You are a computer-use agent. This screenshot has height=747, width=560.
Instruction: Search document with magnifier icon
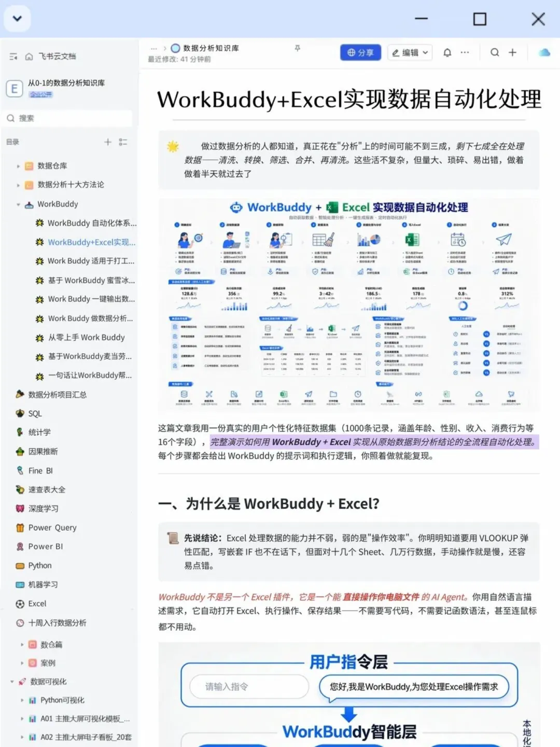click(495, 52)
